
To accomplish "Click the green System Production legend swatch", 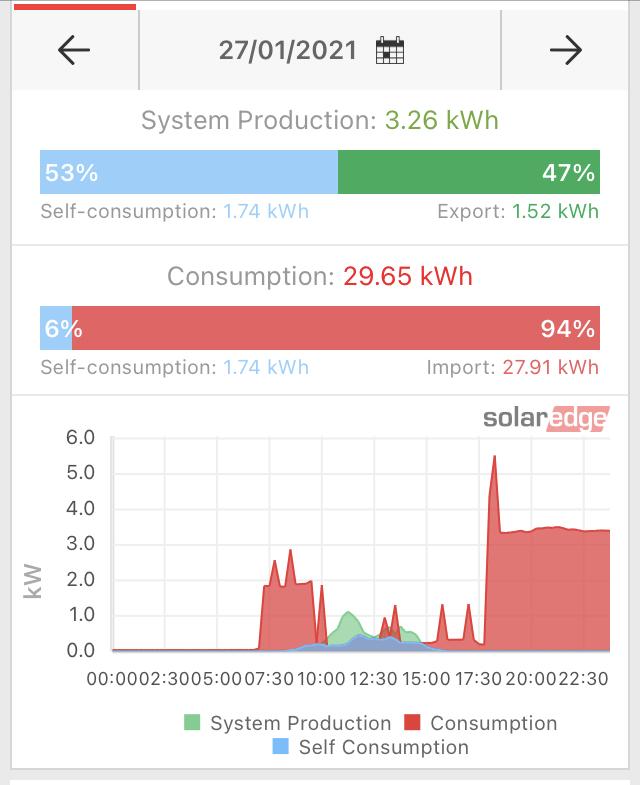I will [192, 722].
